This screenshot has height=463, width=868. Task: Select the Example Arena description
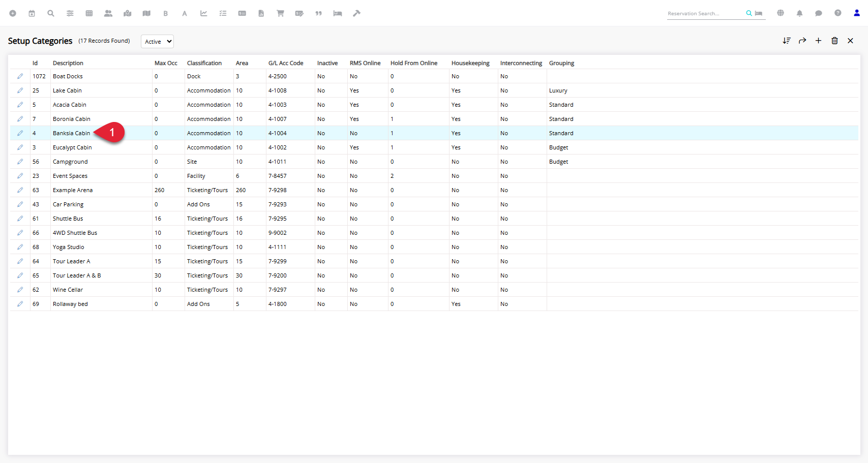coord(73,190)
